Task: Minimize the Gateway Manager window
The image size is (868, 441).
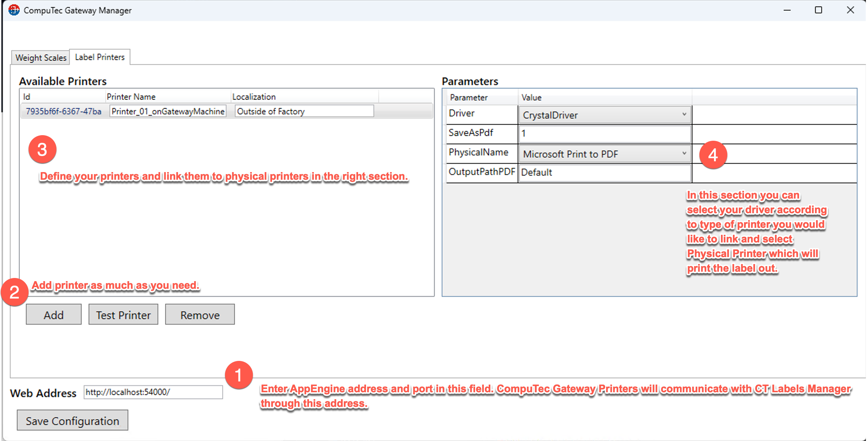Action: pos(787,10)
